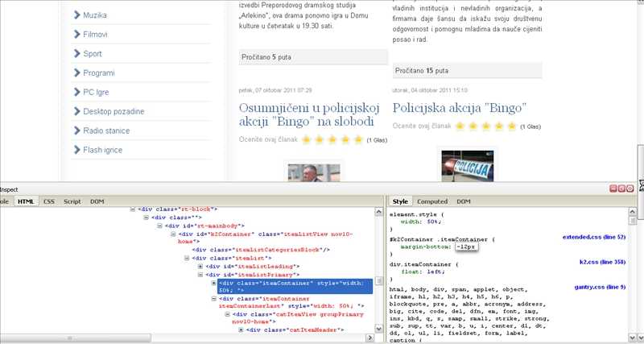Click the HTML panel vertical scrollbar thumb

click(379, 280)
